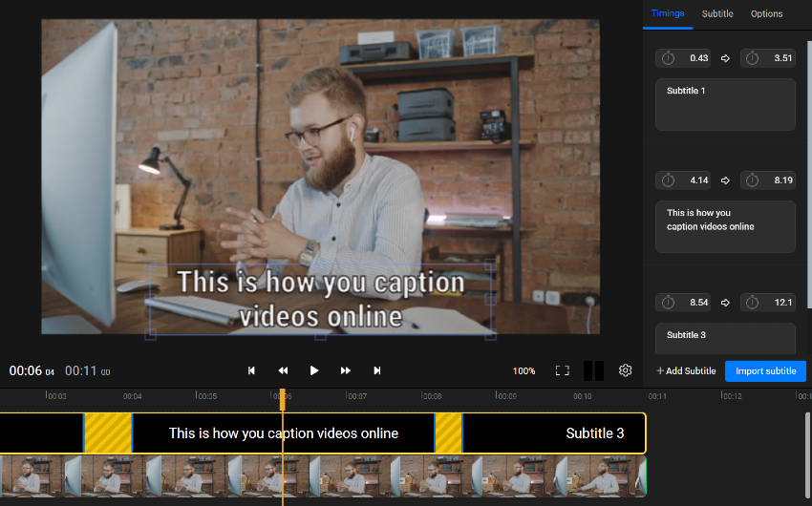Click the rotation handle above the caption box

pyautogui.click(x=321, y=233)
